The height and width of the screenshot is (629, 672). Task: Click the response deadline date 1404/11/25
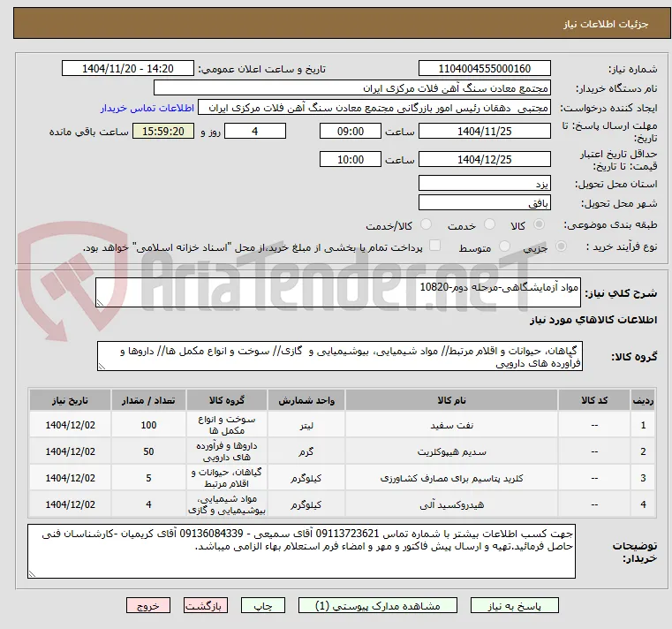click(x=484, y=132)
